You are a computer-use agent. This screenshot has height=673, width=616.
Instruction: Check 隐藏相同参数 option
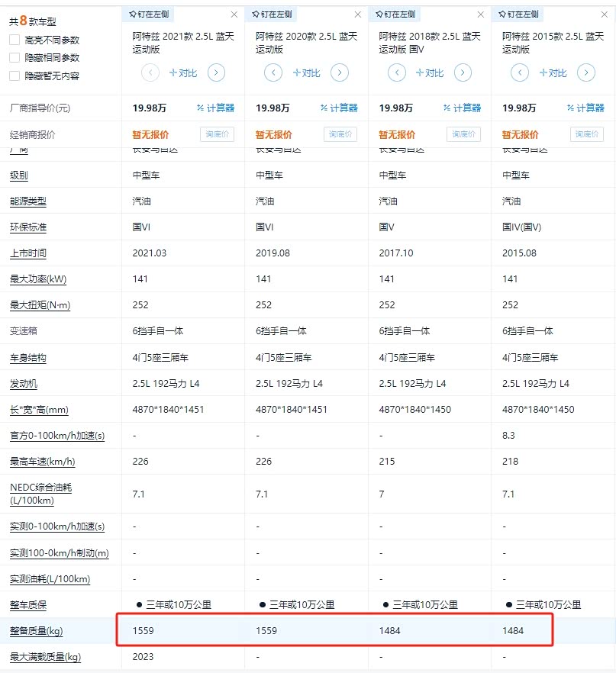coord(15,58)
